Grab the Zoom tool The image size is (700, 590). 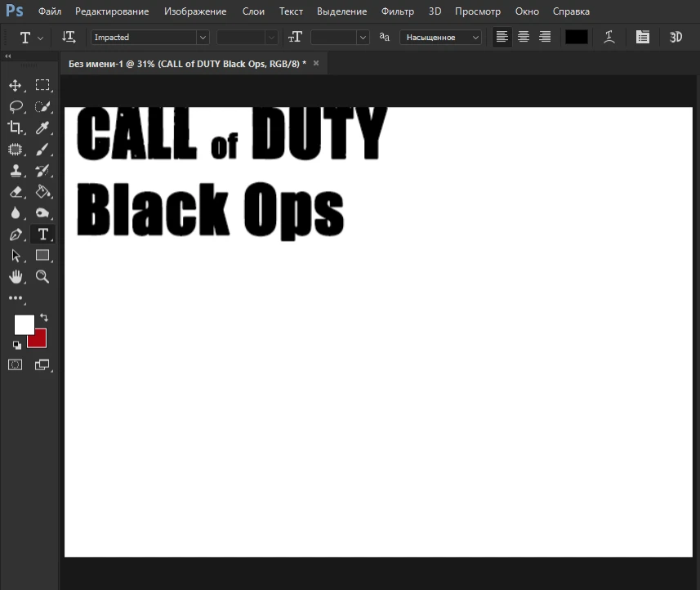[42, 276]
